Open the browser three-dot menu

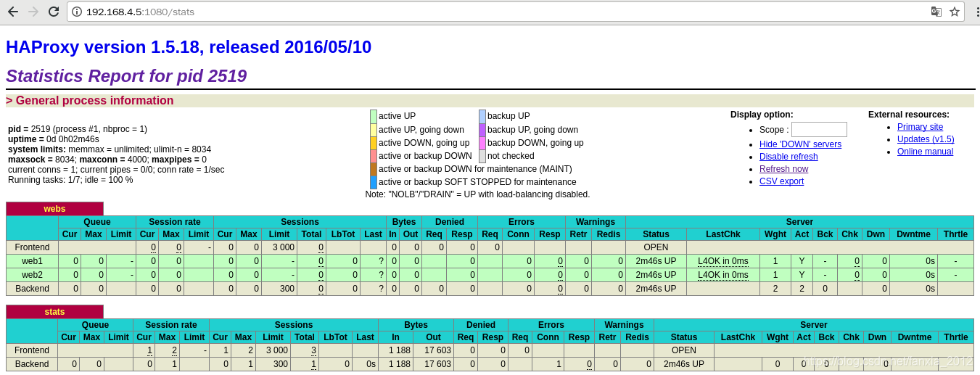pos(977,12)
